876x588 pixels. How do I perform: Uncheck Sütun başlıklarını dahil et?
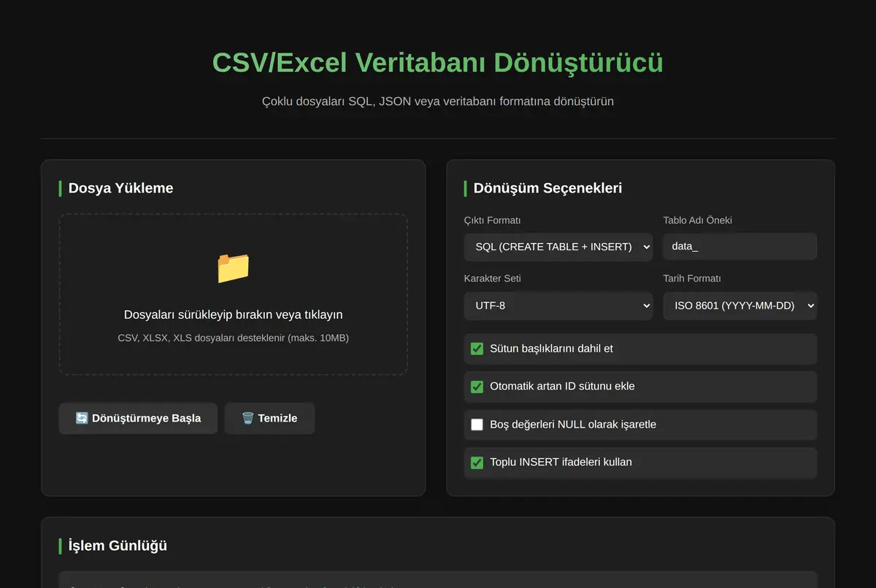477,349
